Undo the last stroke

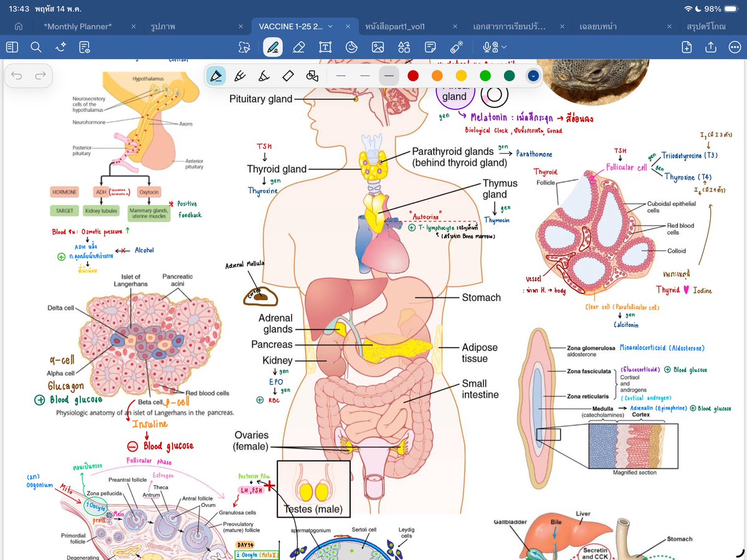point(17,76)
